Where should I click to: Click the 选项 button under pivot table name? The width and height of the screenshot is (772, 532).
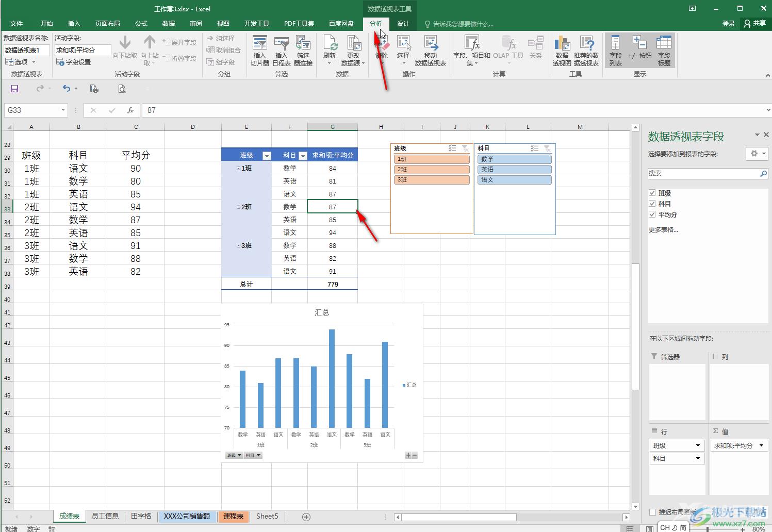pos(20,62)
